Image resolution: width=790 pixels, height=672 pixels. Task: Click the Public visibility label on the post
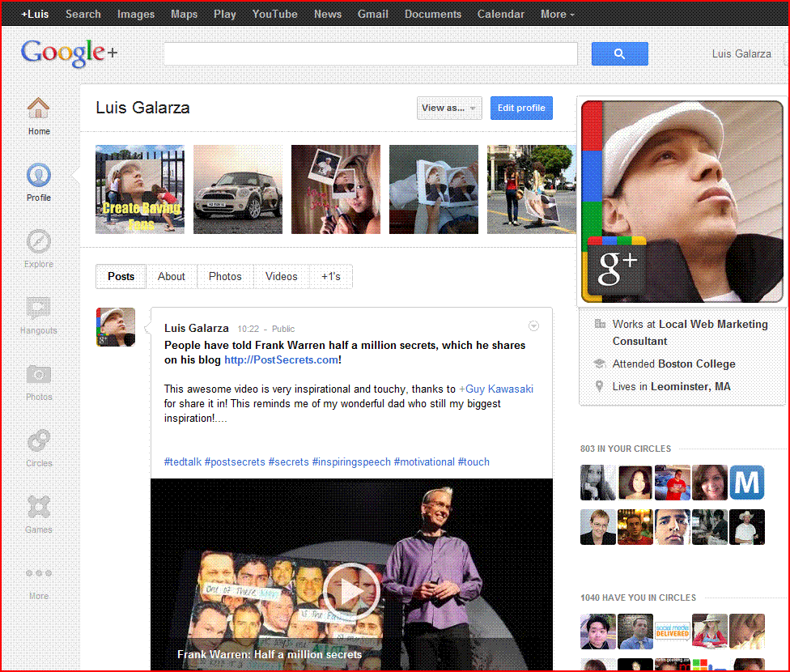pyautogui.click(x=283, y=329)
